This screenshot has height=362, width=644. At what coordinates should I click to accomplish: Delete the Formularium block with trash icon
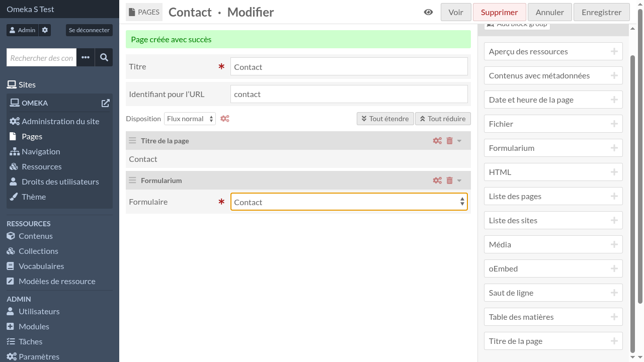pyautogui.click(x=450, y=180)
